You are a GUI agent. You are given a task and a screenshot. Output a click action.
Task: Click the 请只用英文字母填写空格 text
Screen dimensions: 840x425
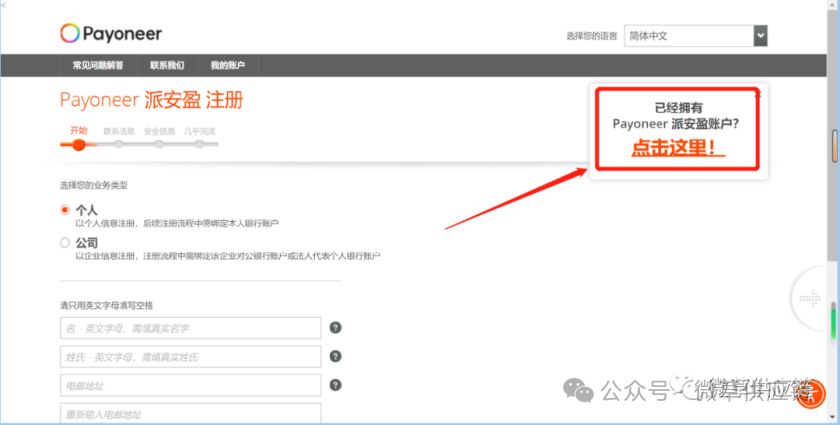pyautogui.click(x=106, y=305)
